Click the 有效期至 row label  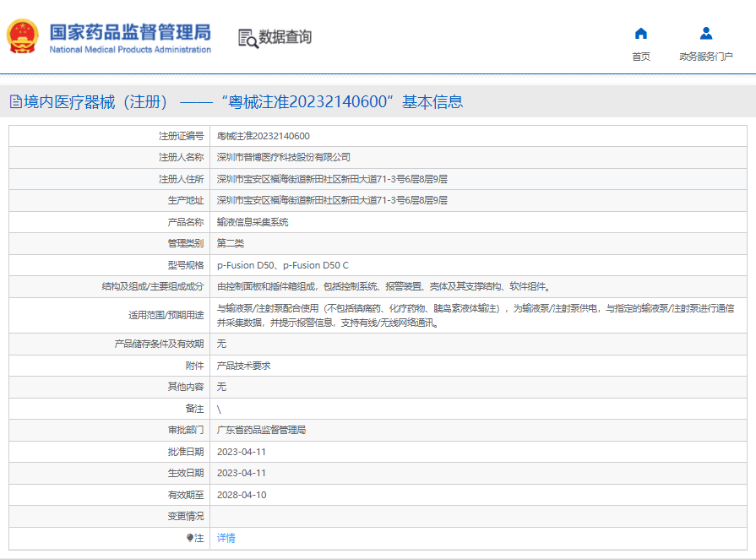coord(186,495)
